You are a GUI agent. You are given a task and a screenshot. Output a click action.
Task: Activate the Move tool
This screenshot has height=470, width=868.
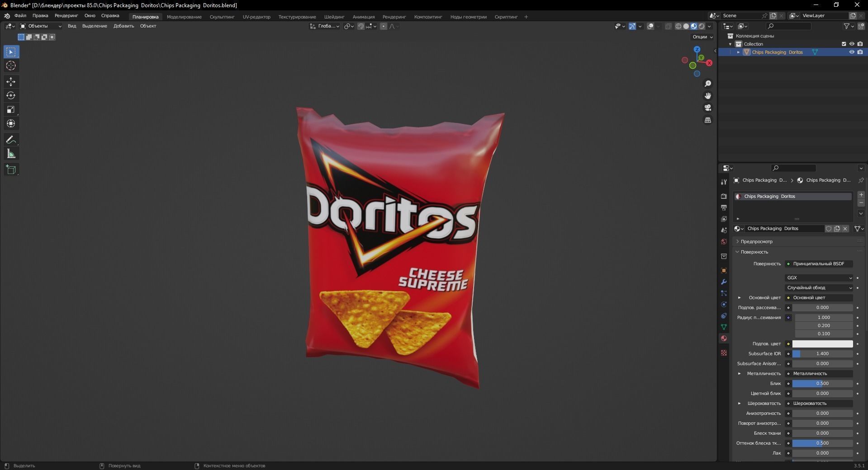point(11,82)
